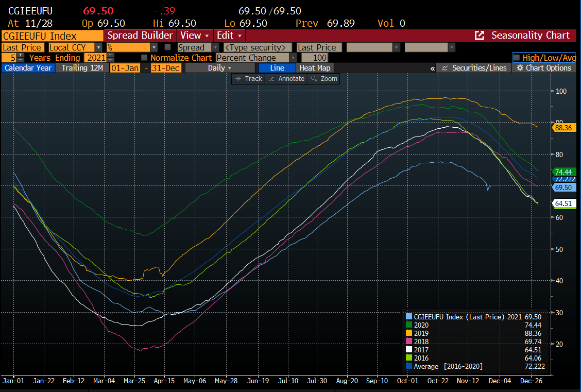
Task: Open the View menu
Action: coord(194,36)
